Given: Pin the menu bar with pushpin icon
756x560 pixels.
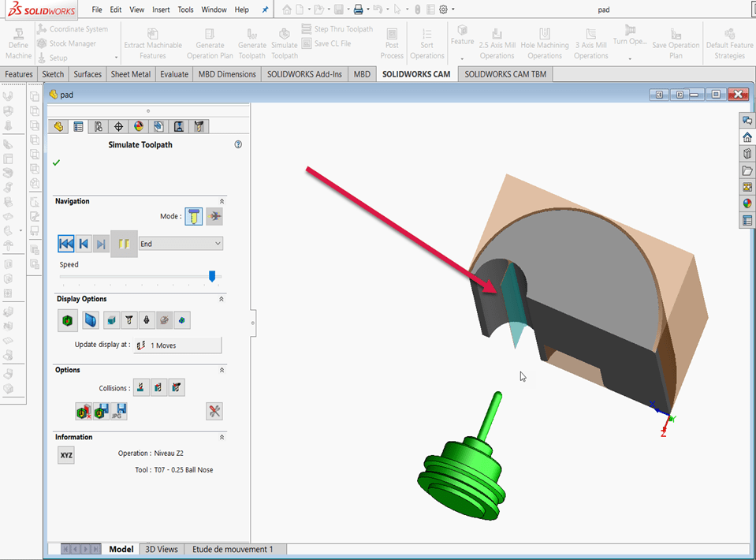Looking at the screenshot, I should click(265, 9).
